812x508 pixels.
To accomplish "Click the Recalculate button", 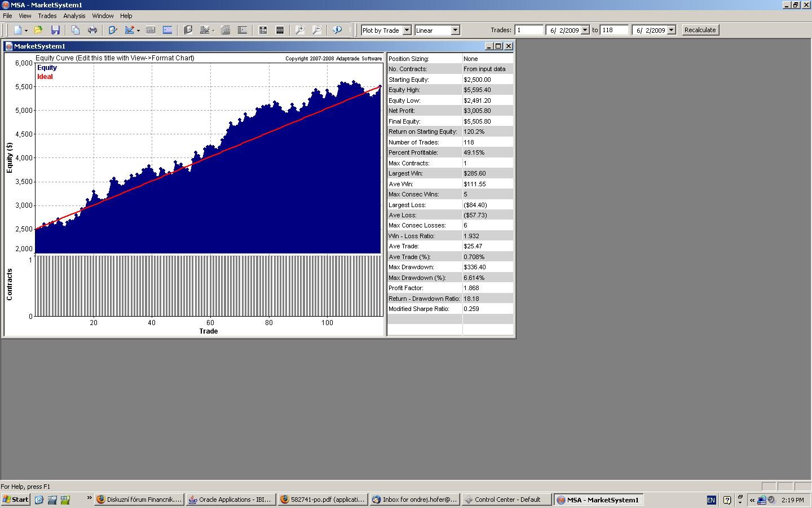I will (x=700, y=30).
